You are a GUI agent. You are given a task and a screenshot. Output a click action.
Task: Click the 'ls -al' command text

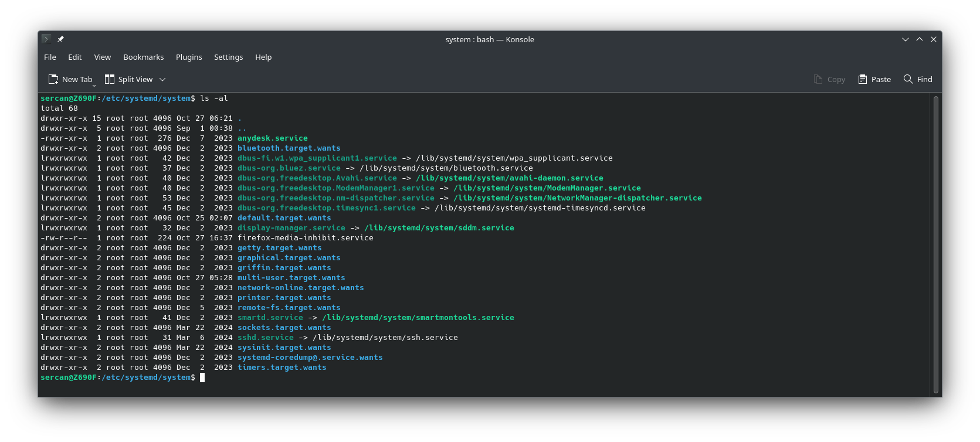[x=214, y=98]
